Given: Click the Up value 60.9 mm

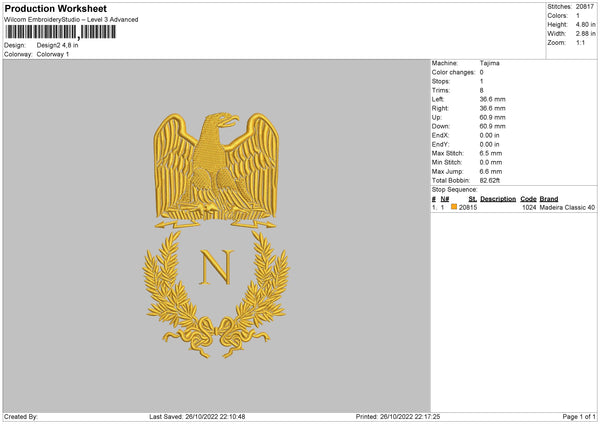Looking at the screenshot, I should (492, 117).
